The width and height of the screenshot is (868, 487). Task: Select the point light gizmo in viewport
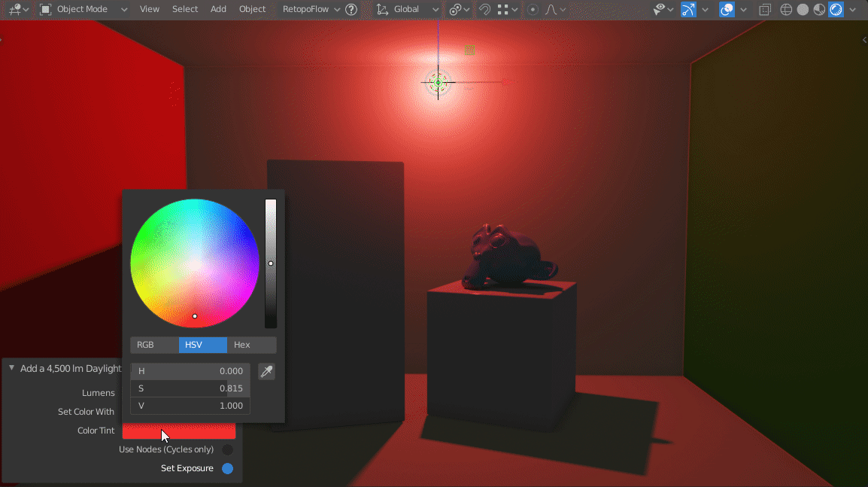(438, 83)
